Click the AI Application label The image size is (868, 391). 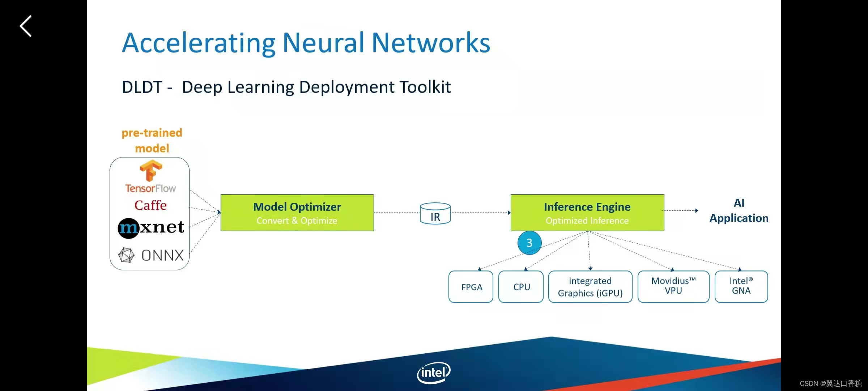tap(739, 211)
